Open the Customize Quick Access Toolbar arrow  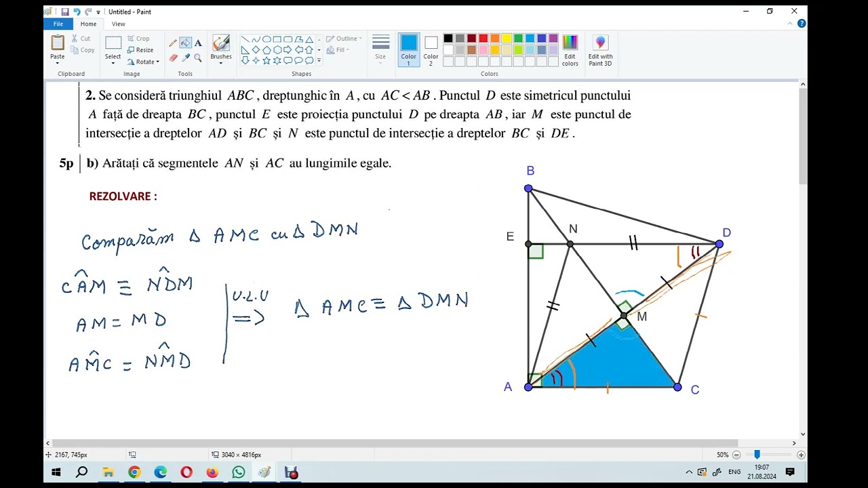click(x=98, y=12)
